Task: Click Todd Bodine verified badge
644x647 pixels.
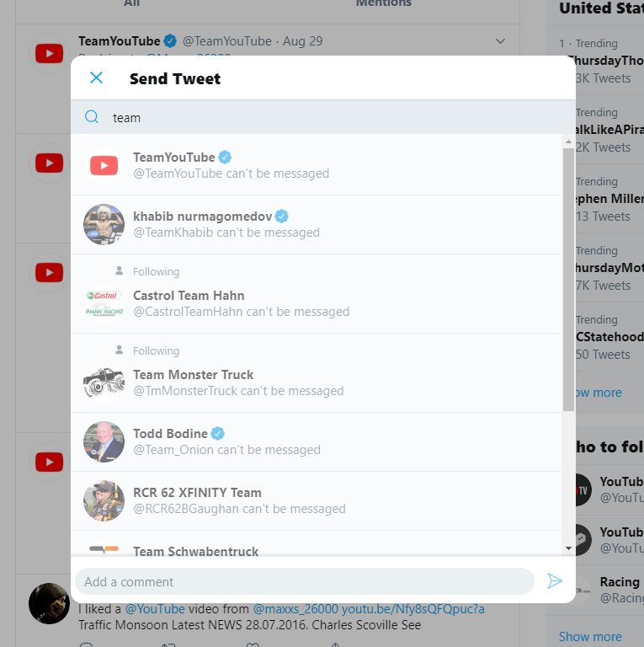Action: 218,434
